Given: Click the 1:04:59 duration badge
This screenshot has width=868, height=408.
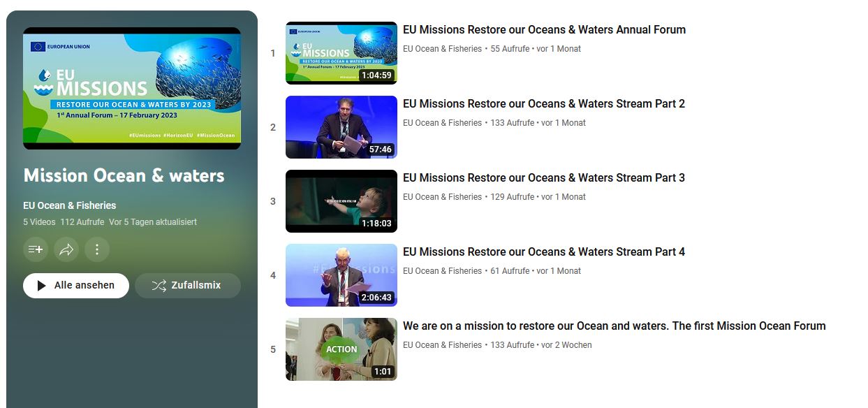Looking at the screenshot, I should pyautogui.click(x=376, y=75).
